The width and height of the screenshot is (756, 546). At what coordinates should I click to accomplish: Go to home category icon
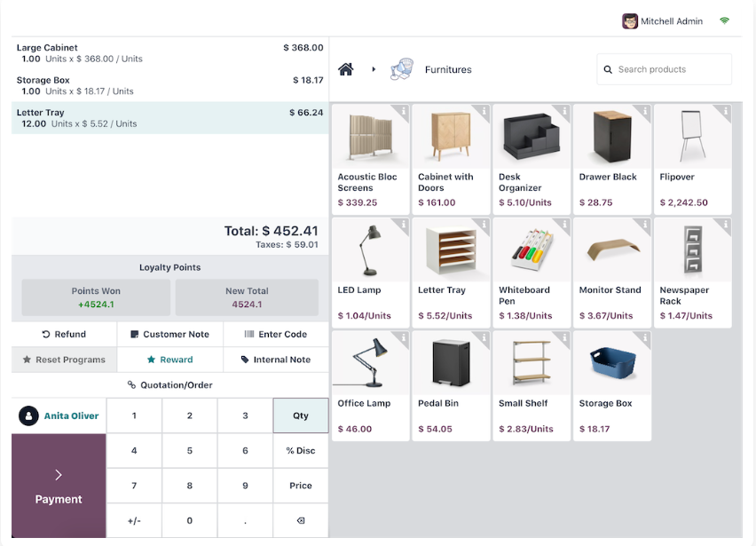[345, 69]
